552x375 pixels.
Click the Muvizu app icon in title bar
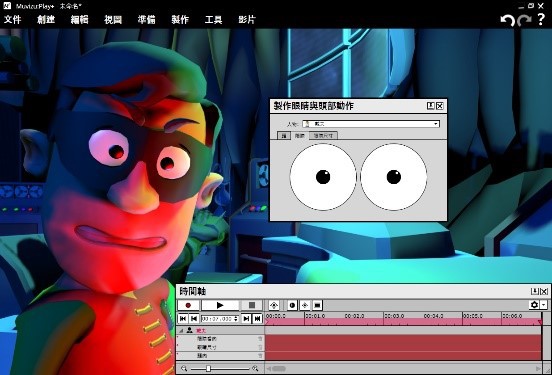click(7, 5)
